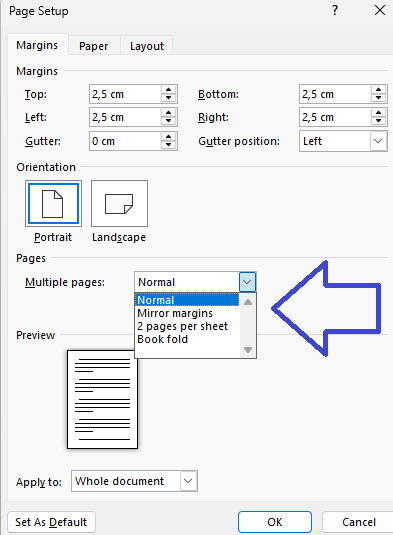Decrease the Bottom margin value
The width and height of the screenshot is (393, 535).
[378, 98]
